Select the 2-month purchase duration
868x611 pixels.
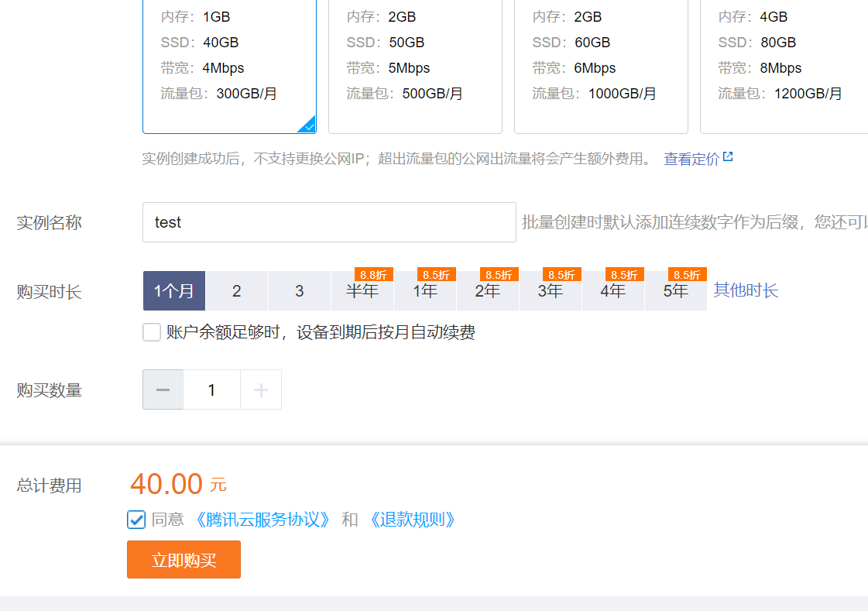tap(236, 290)
